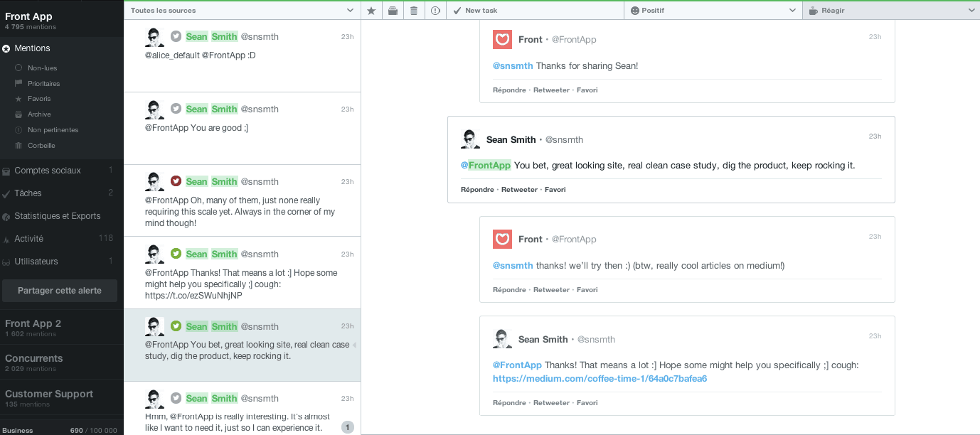Viewport: 980px width, 435px height.
Task: Click green Twitter icon on 'Thanks! That means' list mention
Action: click(x=176, y=254)
